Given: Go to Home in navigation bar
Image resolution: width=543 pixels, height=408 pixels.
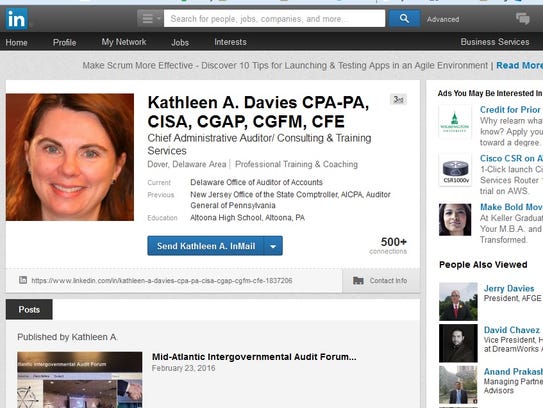Looking at the screenshot, I should [x=16, y=42].
